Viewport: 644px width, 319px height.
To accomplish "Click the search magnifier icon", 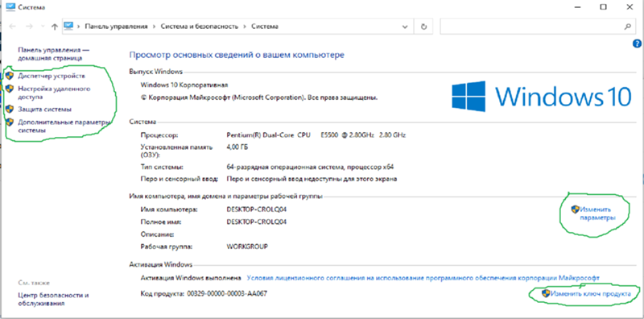I will [627, 27].
